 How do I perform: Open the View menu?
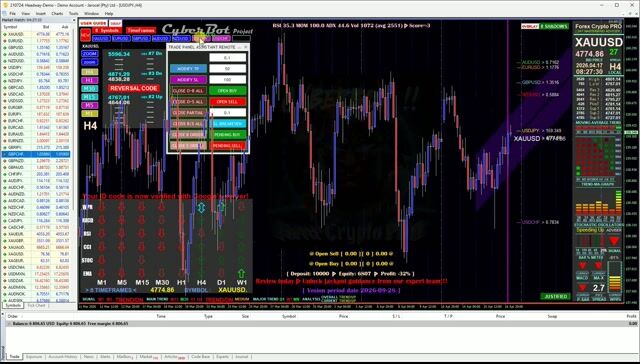pyautogui.click(x=26, y=13)
